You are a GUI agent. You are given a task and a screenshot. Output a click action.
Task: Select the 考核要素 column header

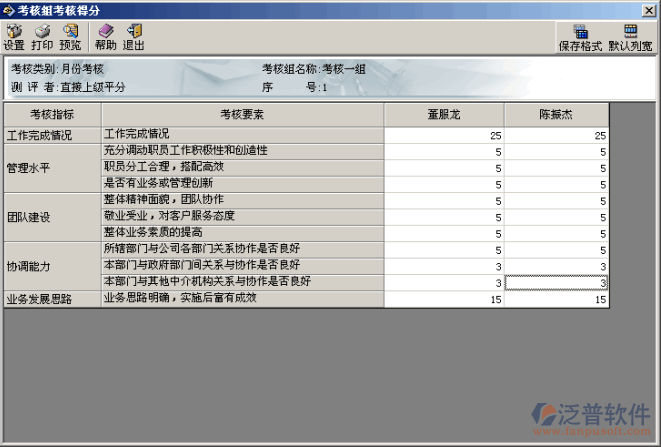click(242, 115)
